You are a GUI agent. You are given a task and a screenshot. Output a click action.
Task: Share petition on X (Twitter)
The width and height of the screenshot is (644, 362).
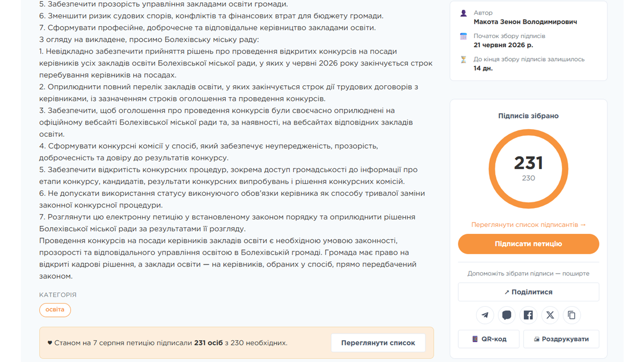550,315
